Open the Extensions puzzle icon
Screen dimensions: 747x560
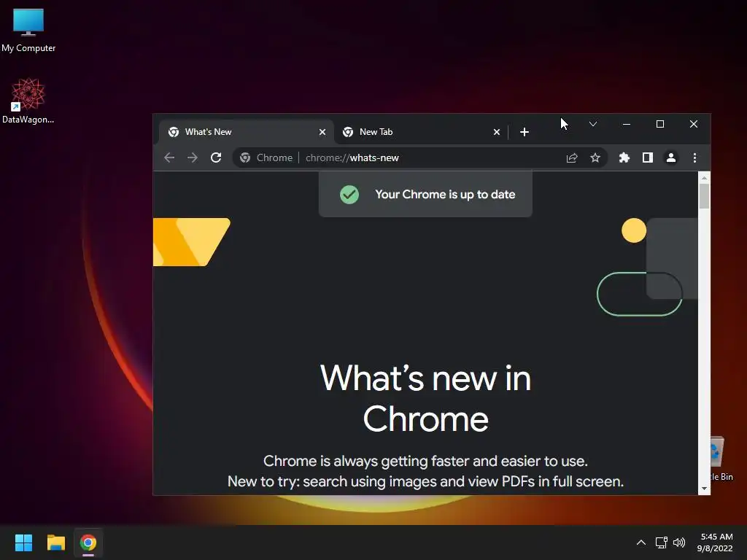click(x=624, y=157)
